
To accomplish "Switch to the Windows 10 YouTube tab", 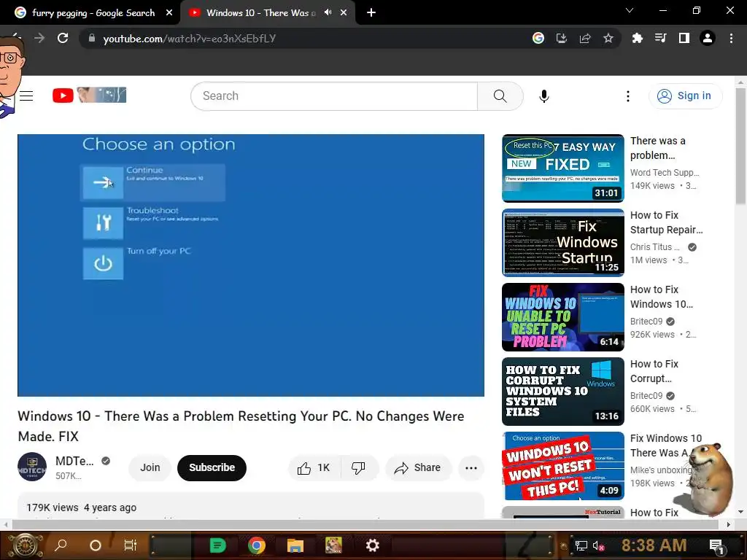I will (260, 13).
